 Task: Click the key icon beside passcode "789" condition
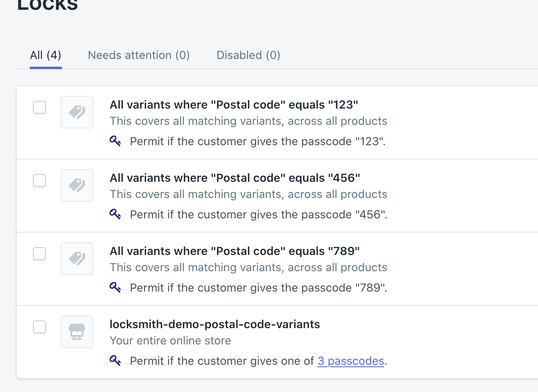(x=115, y=287)
